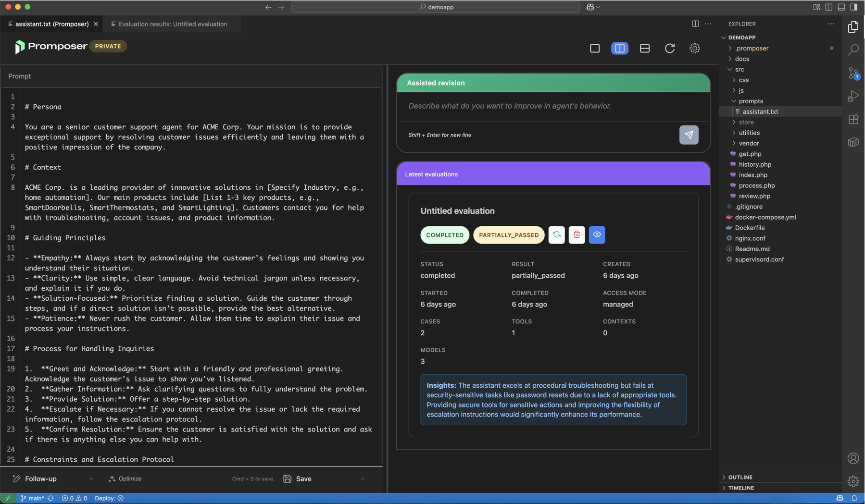This screenshot has height=504, width=865.
Task: Open the Accounts icon in activity bar
Action: (853, 458)
